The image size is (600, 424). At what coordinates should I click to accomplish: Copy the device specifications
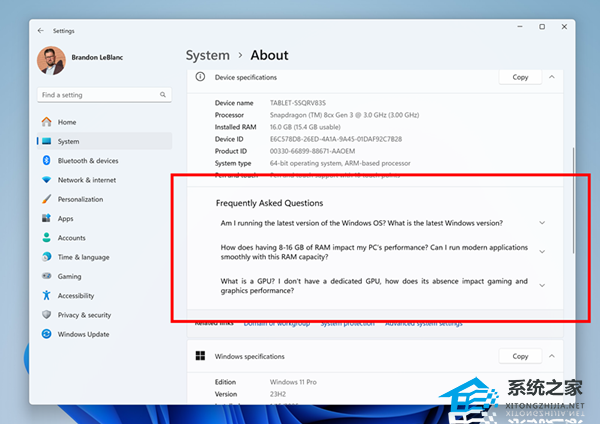tap(520, 77)
